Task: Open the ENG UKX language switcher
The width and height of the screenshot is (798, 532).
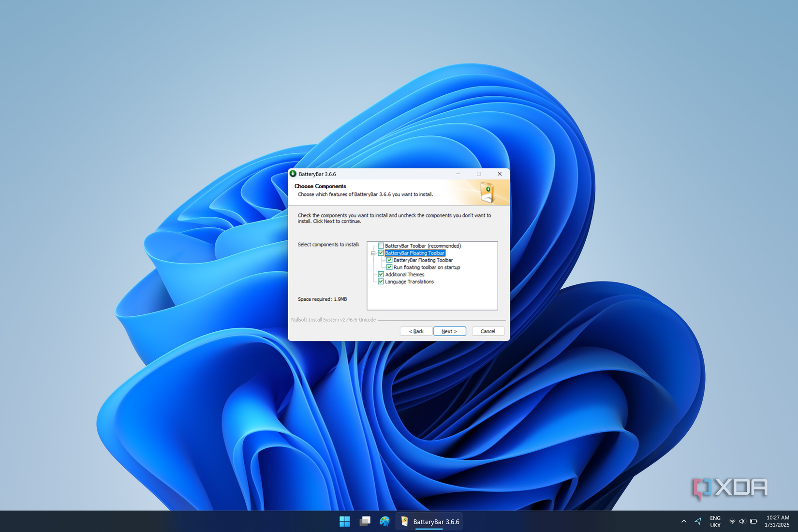Action: 715,521
